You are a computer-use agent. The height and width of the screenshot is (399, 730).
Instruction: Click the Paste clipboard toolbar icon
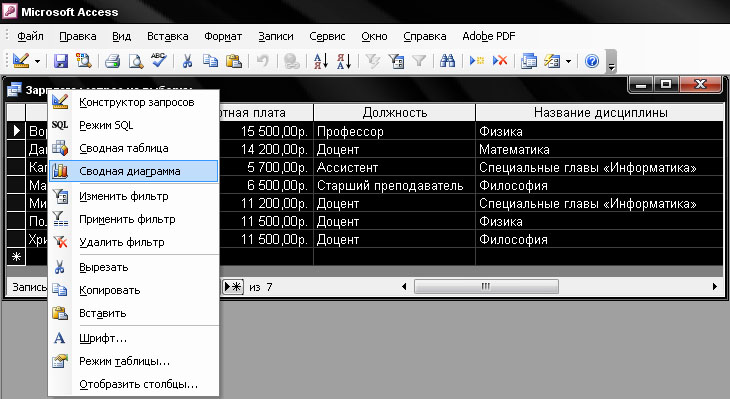point(234,61)
